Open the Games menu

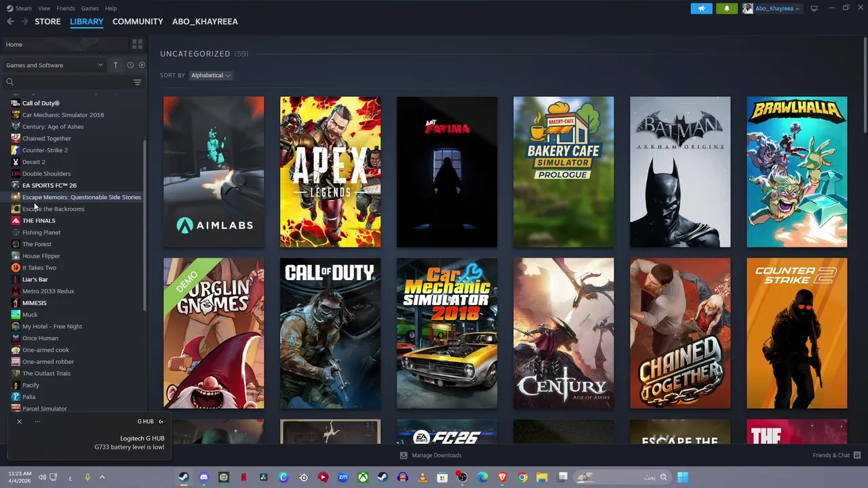(x=90, y=8)
